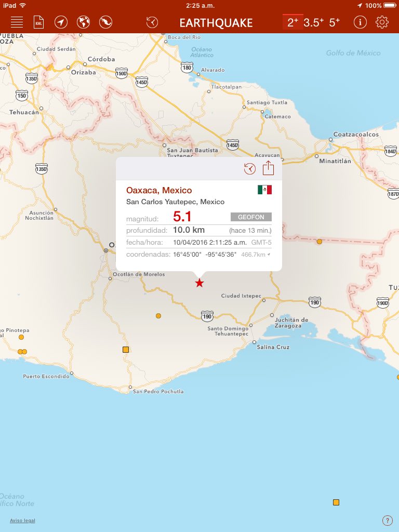
Task: Tap the 466.7km distance indicator
Action: (256, 255)
